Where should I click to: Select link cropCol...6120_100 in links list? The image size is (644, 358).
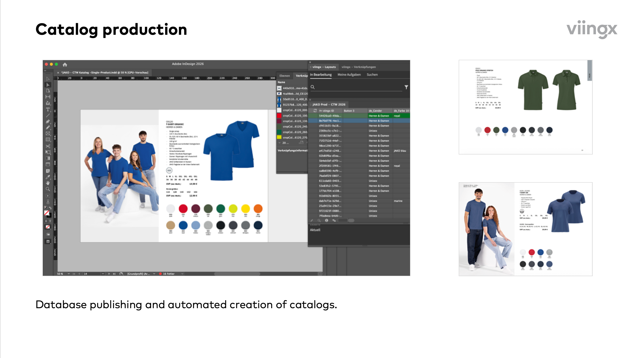pos(292,116)
